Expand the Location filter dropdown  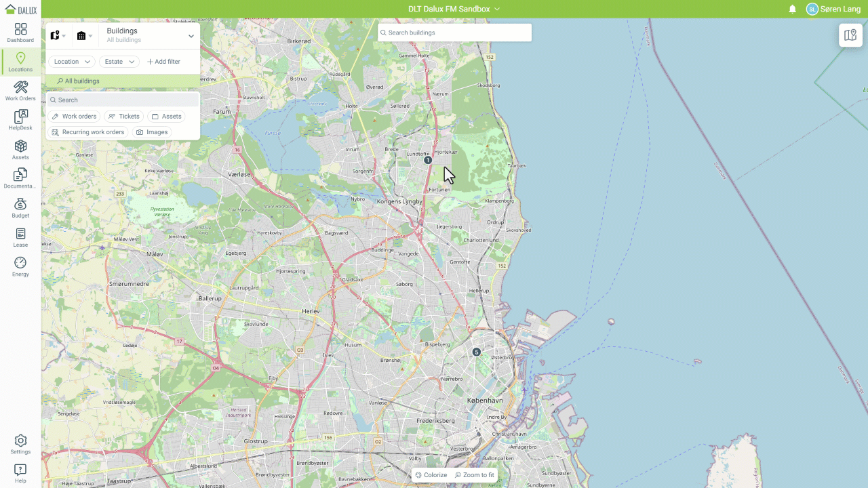point(71,62)
